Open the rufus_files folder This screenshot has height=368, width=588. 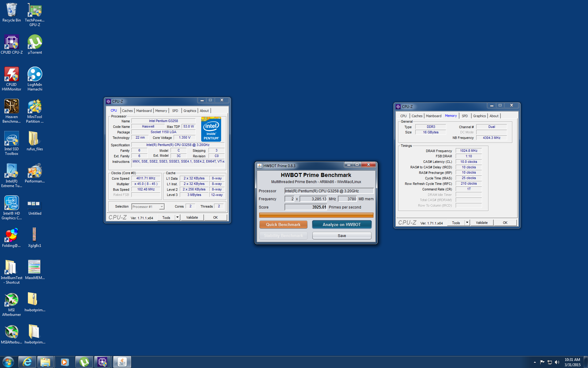point(35,141)
